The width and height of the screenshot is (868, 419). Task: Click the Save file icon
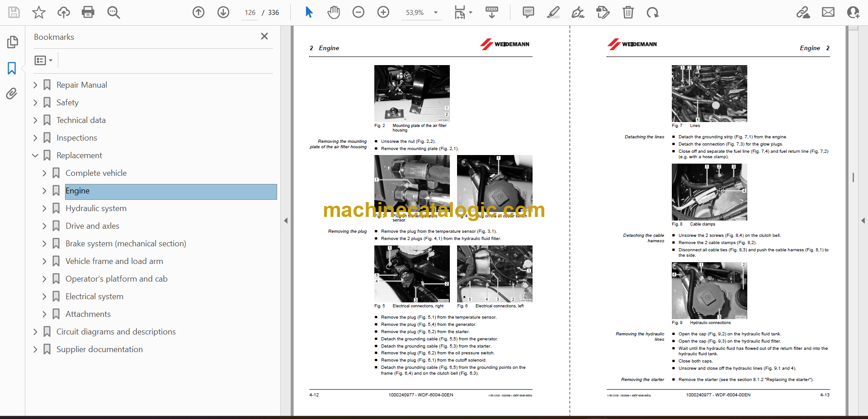pyautogui.click(x=14, y=12)
